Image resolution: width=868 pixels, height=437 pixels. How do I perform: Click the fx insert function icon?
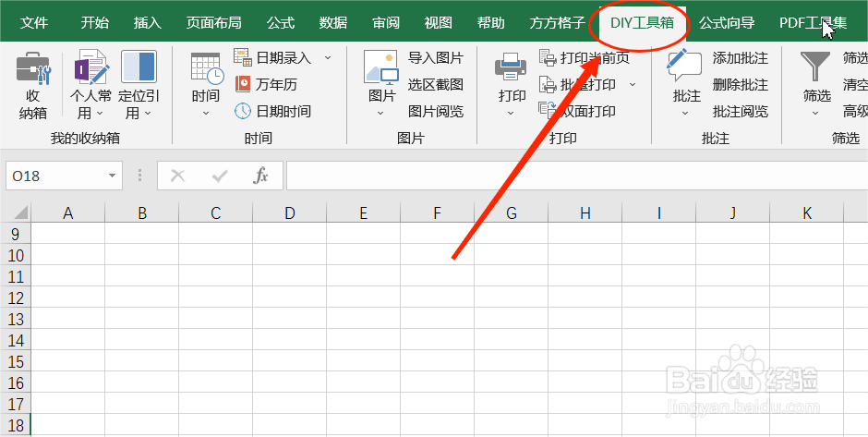tap(260, 176)
